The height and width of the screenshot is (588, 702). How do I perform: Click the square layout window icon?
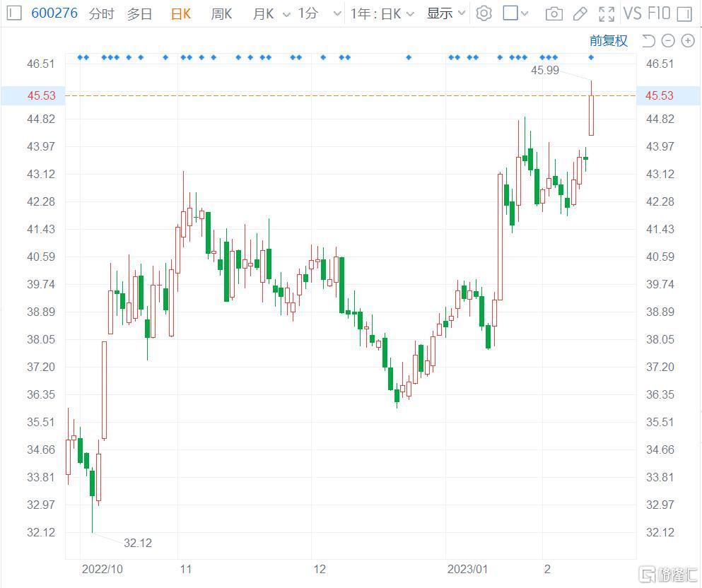point(510,13)
